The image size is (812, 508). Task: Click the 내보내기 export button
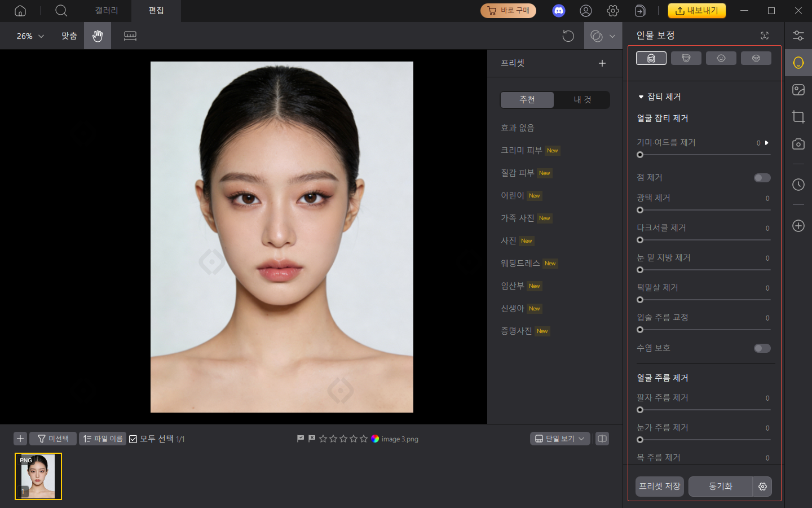tap(697, 10)
